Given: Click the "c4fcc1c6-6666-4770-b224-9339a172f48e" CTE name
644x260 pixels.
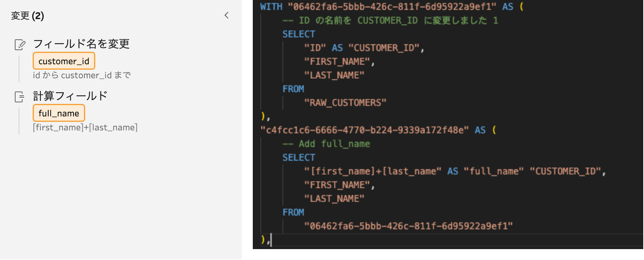Looking at the screenshot, I should (364, 130).
